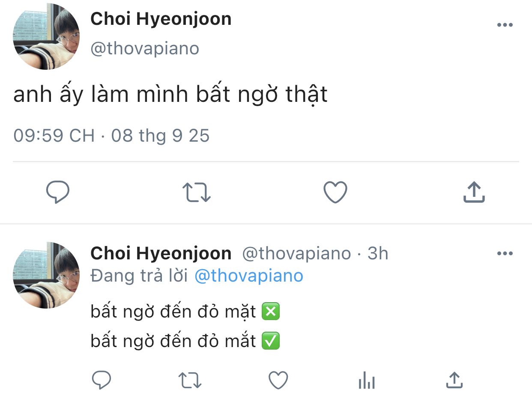Open the blue @thovapiano mention after 'Đang trả lời'
This screenshot has width=532, height=401.
[249, 276]
